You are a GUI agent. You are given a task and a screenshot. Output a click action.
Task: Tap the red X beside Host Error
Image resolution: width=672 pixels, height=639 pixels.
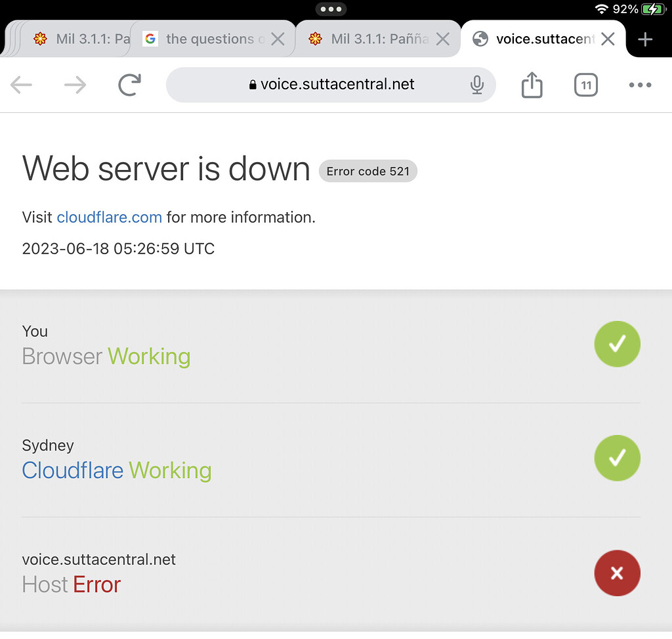617,573
